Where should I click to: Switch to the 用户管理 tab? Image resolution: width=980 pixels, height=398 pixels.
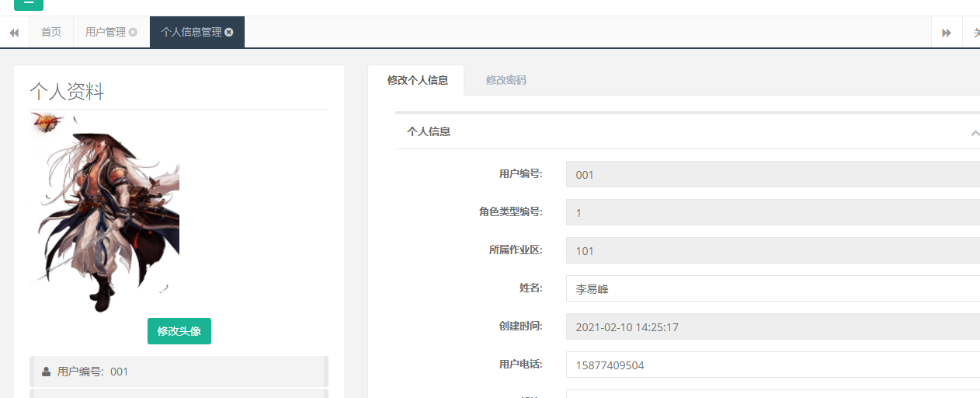tap(106, 33)
